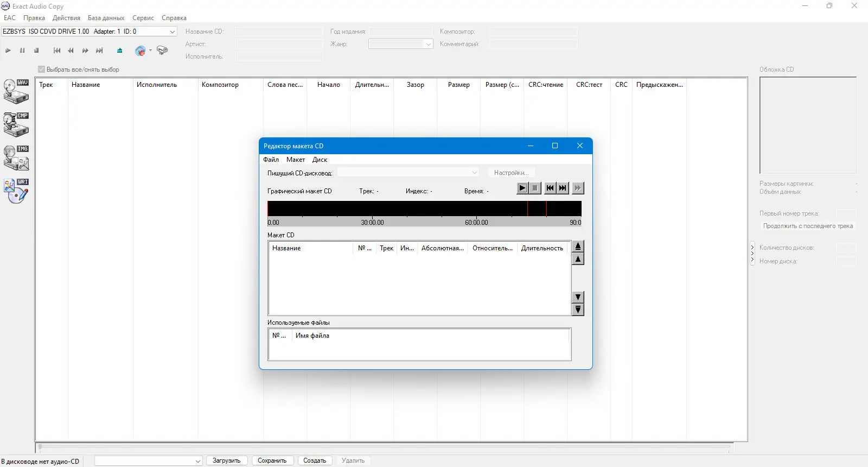Click play button in CD layout editor
The height and width of the screenshot is (467, 868).
pyautogui.click(x=522, y=188)
